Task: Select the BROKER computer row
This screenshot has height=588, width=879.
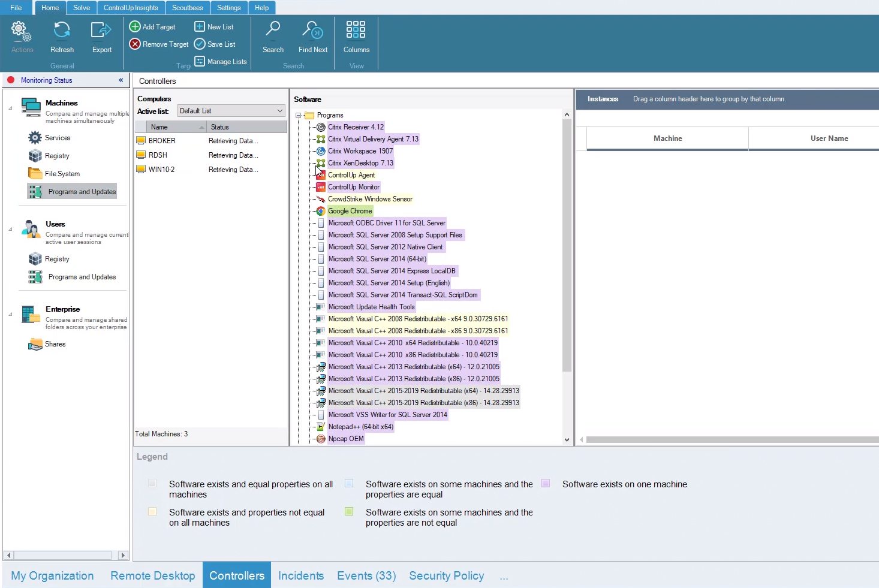Action: click(210, 141)
